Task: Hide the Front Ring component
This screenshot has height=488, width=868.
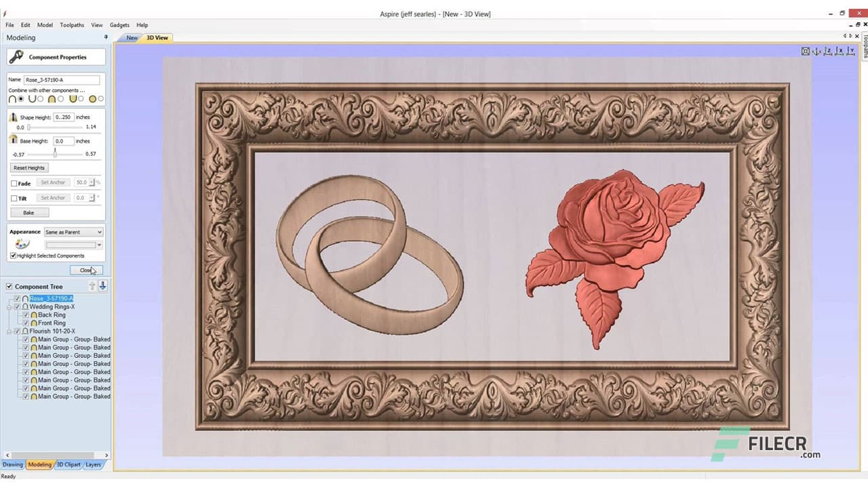Action: click(26, 323)
